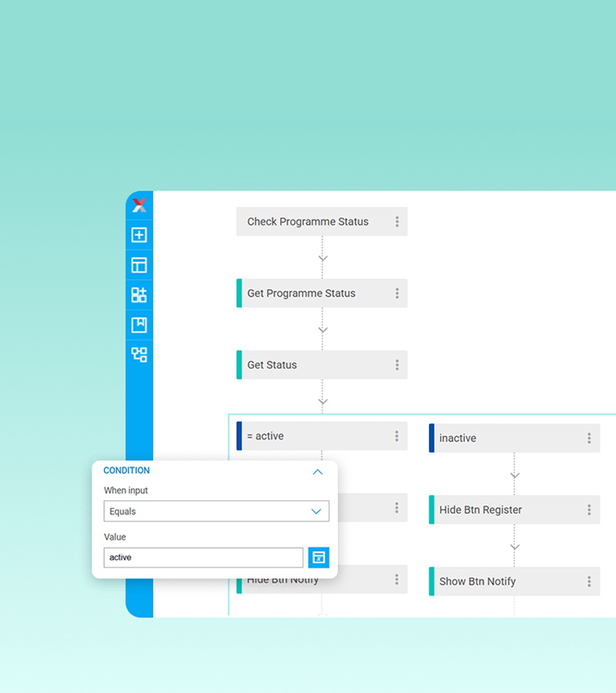Expand the When input operator list
Image resolution: width=616 pixels, height=693 pixels.
(x=216, y=511)
